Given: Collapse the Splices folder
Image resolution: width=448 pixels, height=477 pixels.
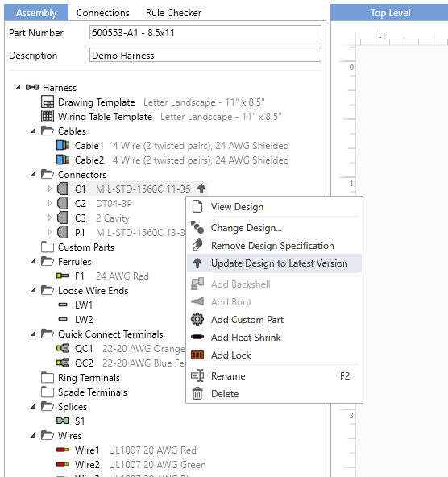Looking at the screenshot, I should [x=34, y=406].
